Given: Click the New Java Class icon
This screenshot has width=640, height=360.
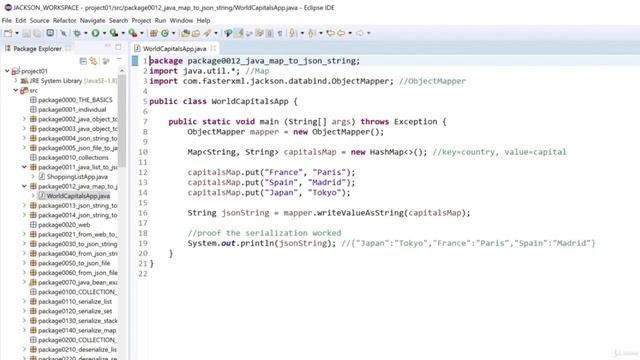Looking at the screenshot, I should coord(165,33).
